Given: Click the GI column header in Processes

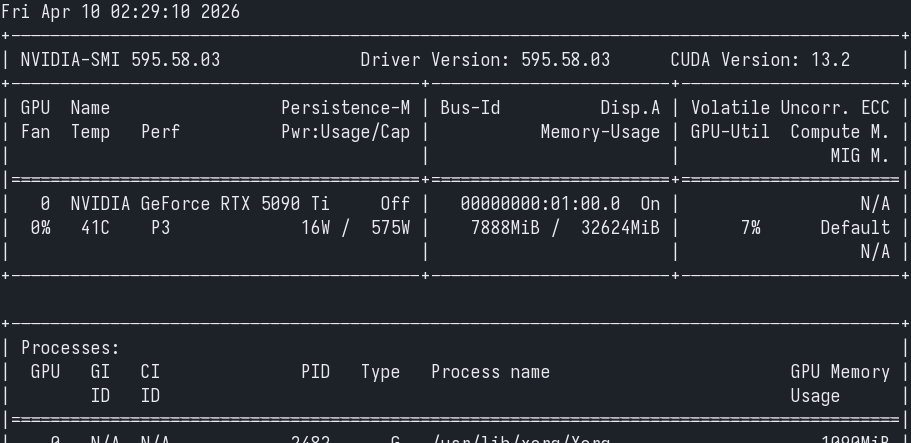Looking at the screenshot, I should (x=100, y=371).
